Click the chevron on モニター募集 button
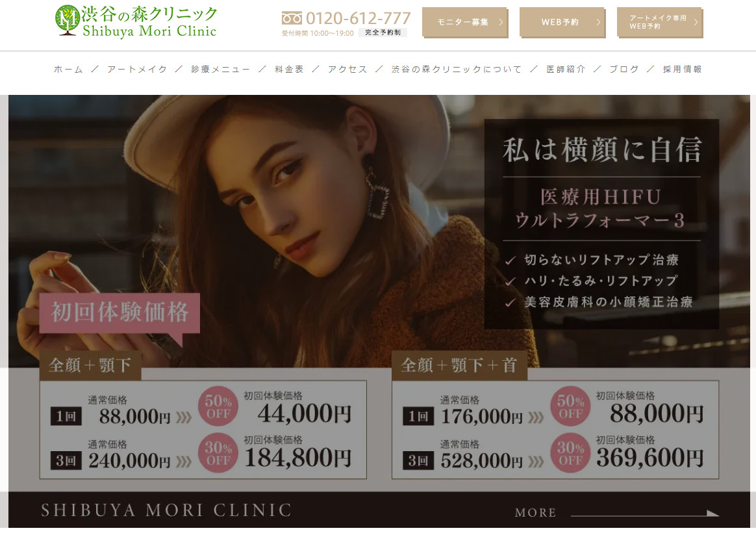This screenshot has width=756, height=535. pyautogui.click(x=501, y=21)
